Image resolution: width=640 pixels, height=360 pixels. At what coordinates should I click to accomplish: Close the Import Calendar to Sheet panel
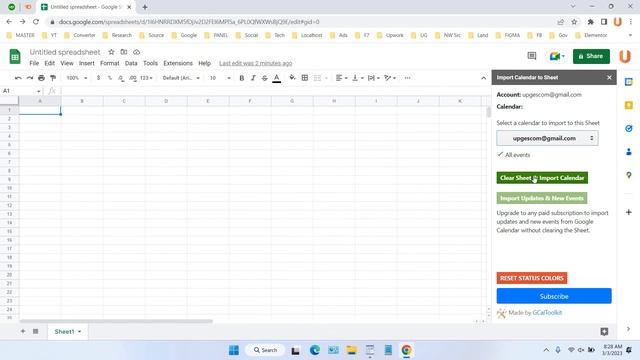point(609,78)
